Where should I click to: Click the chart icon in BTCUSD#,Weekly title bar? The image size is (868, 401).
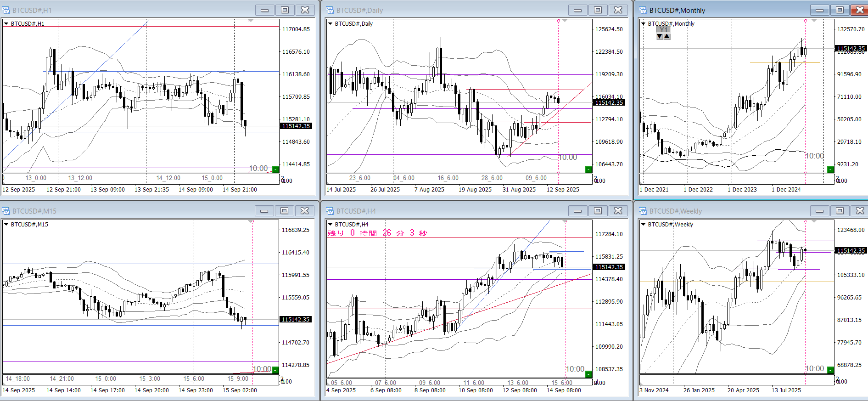tap(643, 211)
